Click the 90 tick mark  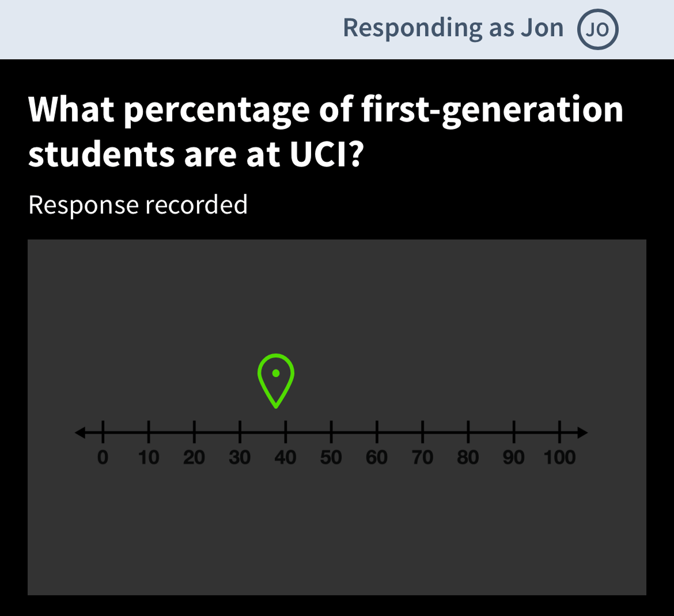(514, 432)
